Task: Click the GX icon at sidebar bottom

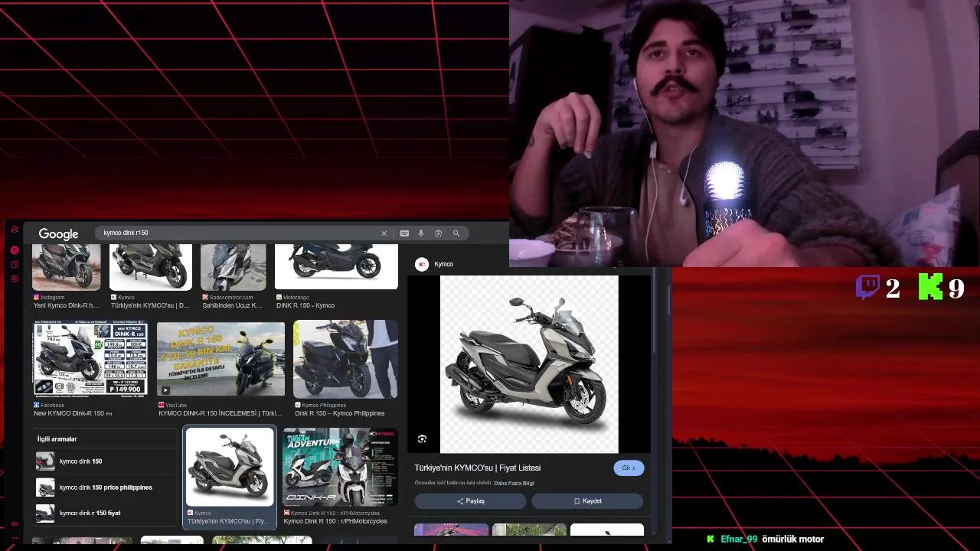Action: [15, 524]
